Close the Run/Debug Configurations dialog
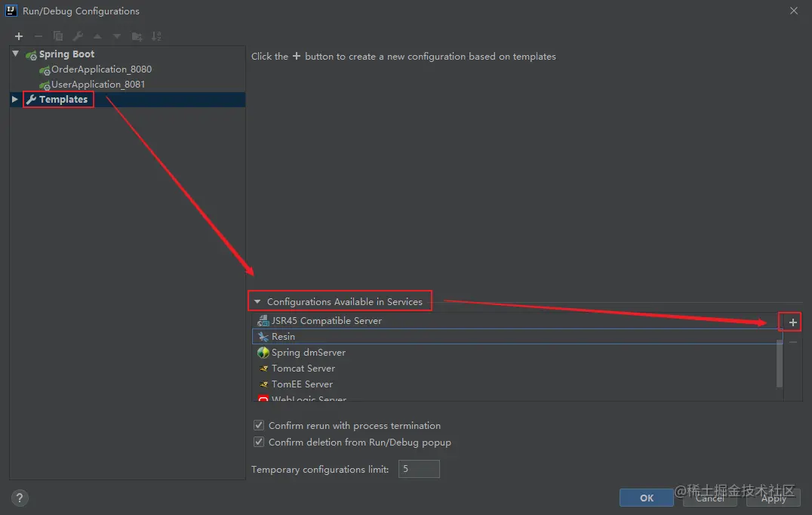Screen dimensions: 812x515 [x=794, y=11]
